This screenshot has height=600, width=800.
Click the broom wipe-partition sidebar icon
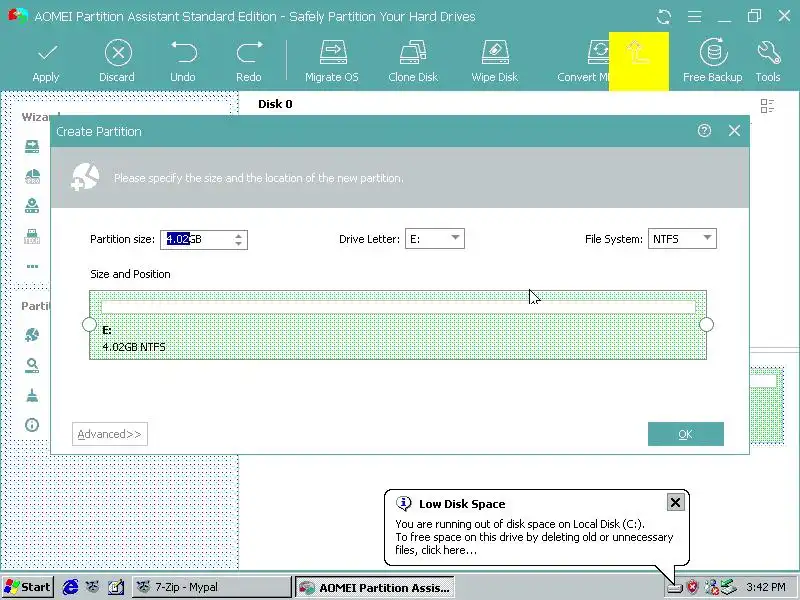pyautogui.click(x=32, y=395)
